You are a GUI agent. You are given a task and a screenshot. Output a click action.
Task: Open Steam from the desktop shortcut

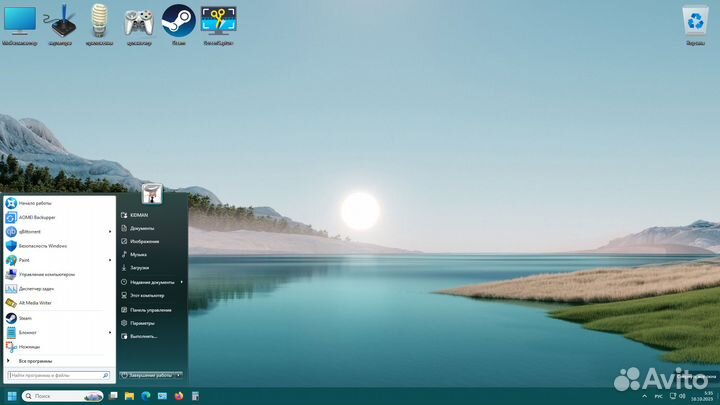pos(178,20)
